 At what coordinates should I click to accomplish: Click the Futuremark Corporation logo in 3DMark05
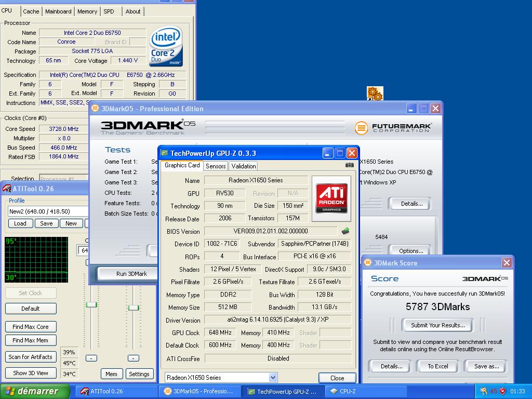point(393,128)
